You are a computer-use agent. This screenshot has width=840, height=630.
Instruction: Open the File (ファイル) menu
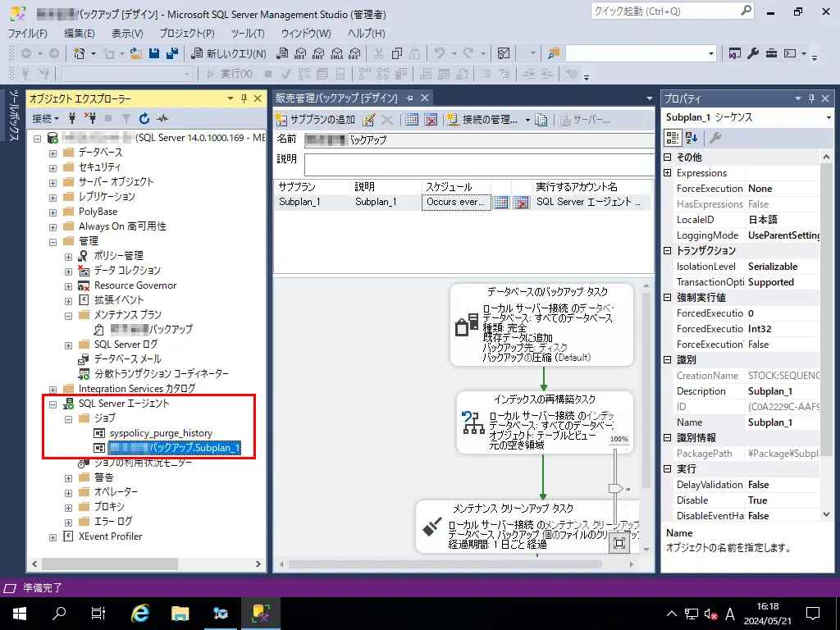[27, 33]
